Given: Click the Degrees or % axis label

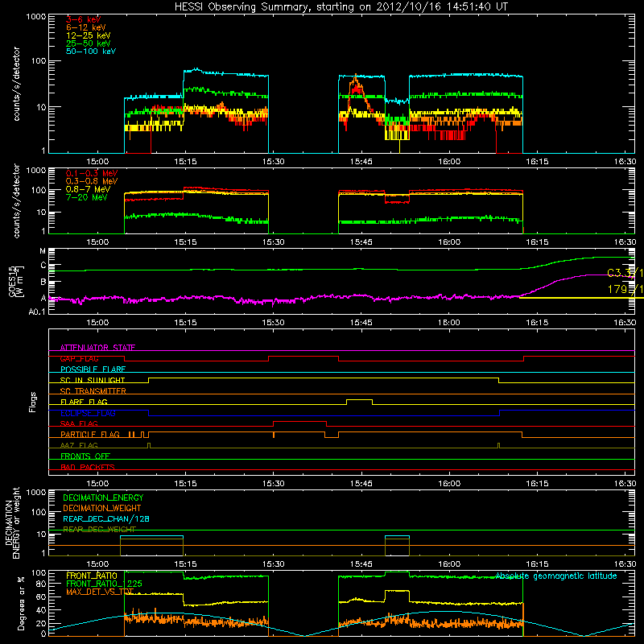Looking at the screenshot, I should tap(21, 603).
